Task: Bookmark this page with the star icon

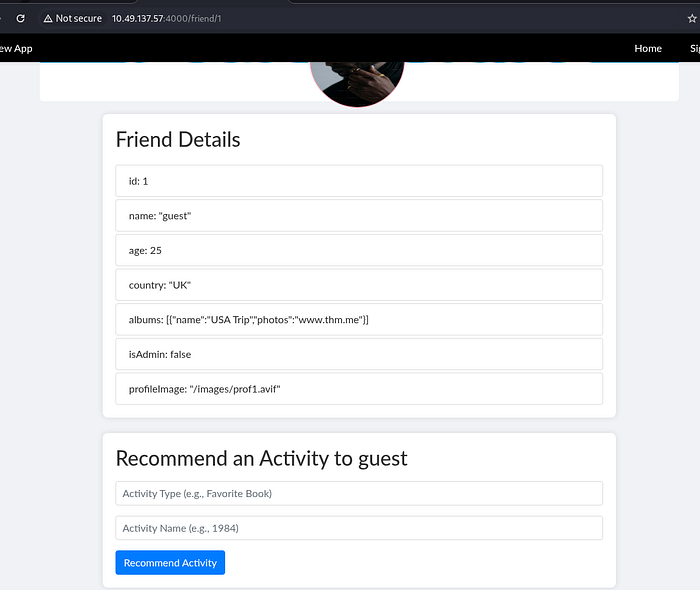Action: [692, 18]
